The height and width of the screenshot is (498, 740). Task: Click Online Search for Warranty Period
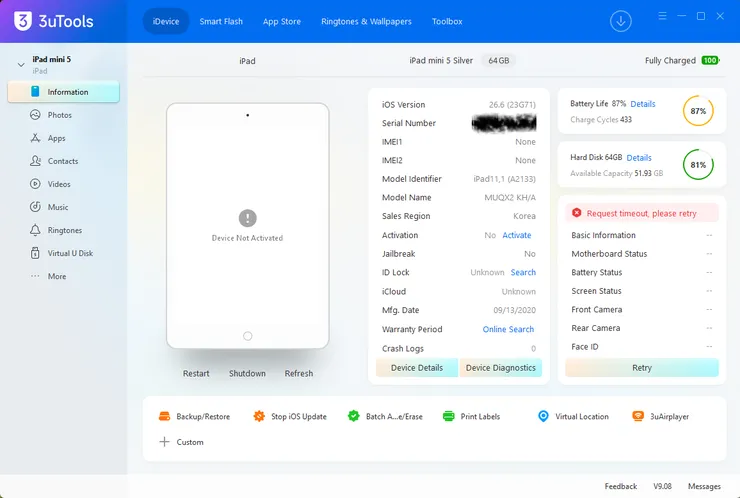pos(508,329)
